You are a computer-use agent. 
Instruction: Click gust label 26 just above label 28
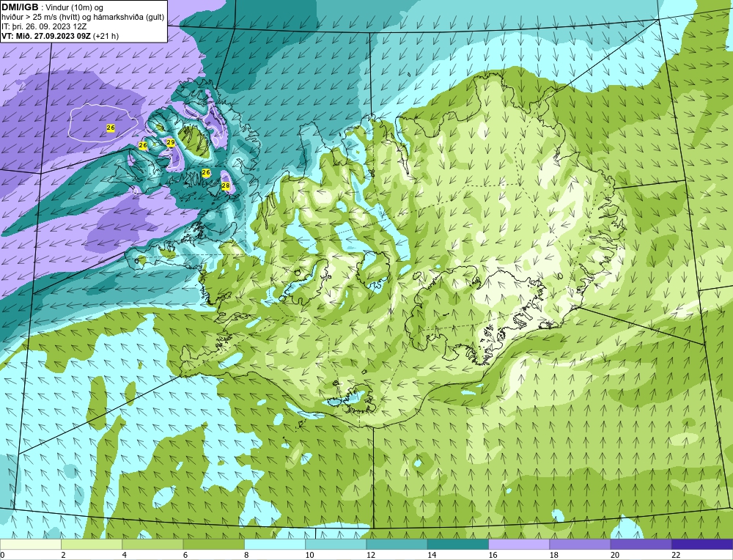pos(206,172)
